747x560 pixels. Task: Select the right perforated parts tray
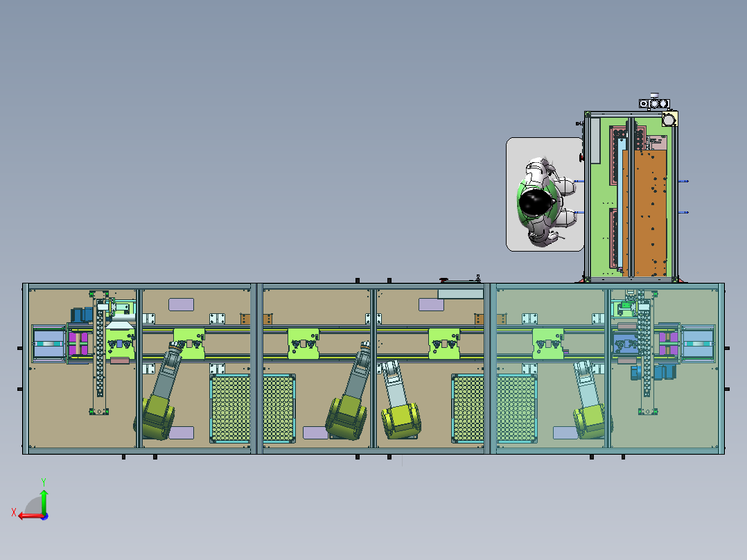tap(494, 408)
